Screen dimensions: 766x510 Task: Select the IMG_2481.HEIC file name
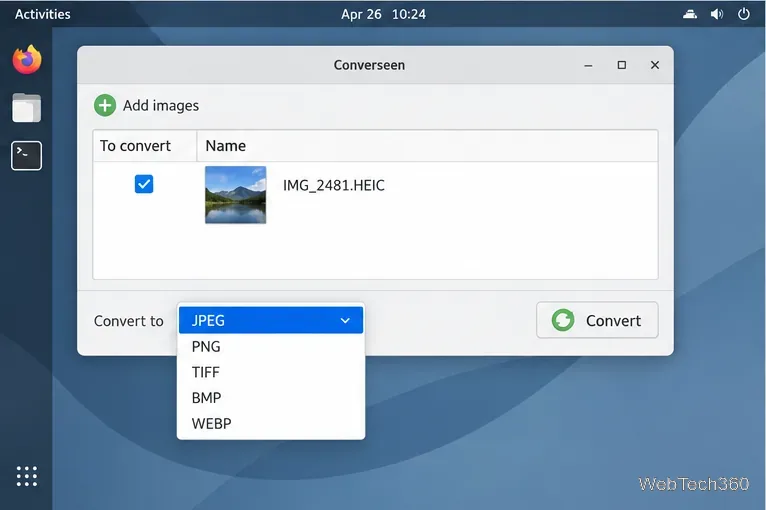tap(334, 186)
